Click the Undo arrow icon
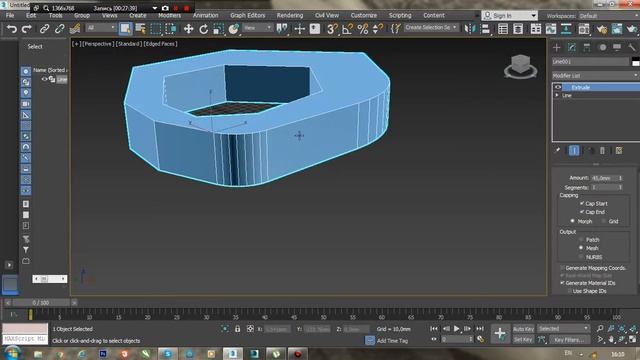640x360 pixels. click(12, 29)
